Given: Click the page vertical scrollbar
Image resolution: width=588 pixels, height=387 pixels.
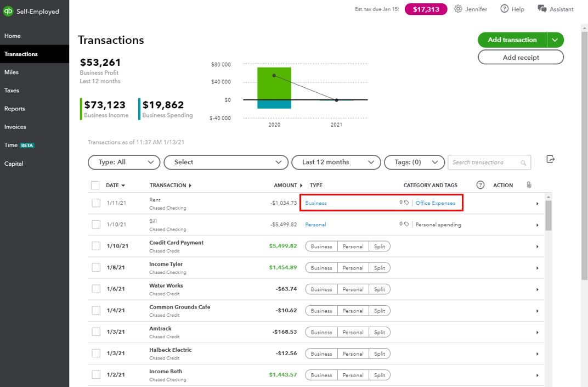Looking at the screenshot, I should (584, 155).
